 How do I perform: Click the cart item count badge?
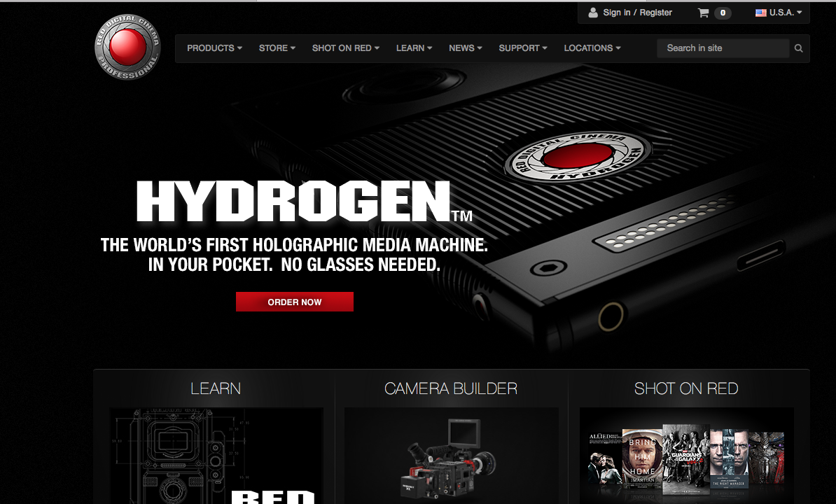[x=723, y=13]
